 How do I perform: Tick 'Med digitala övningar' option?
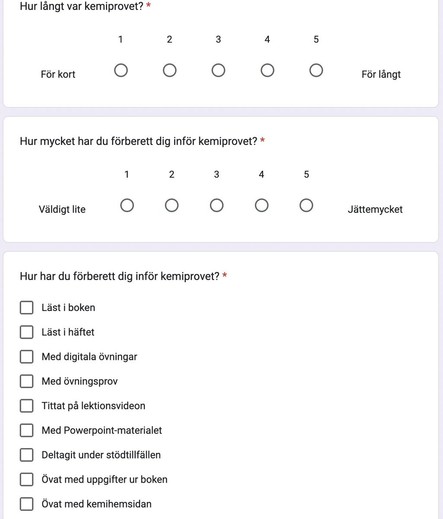[x=27, y=357]
